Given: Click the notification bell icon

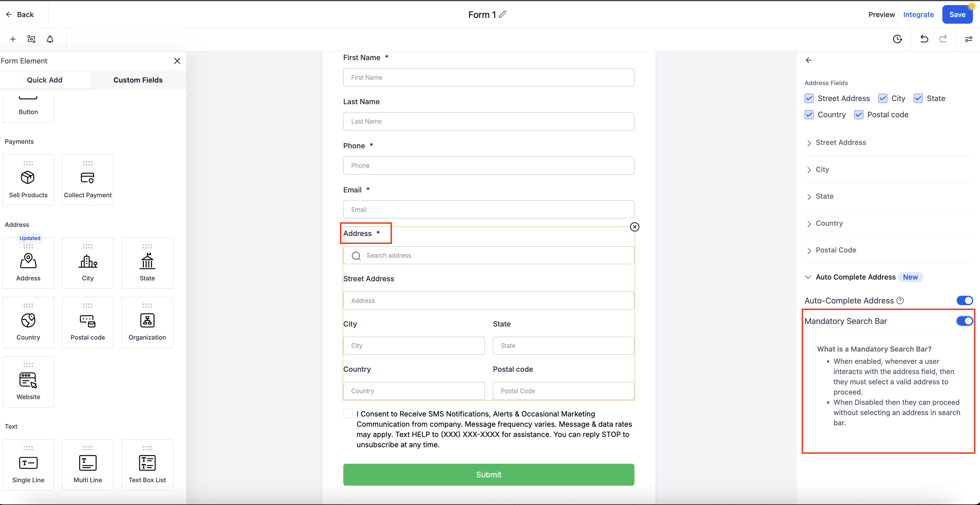Looking at the screenshot, I should 50,39.
